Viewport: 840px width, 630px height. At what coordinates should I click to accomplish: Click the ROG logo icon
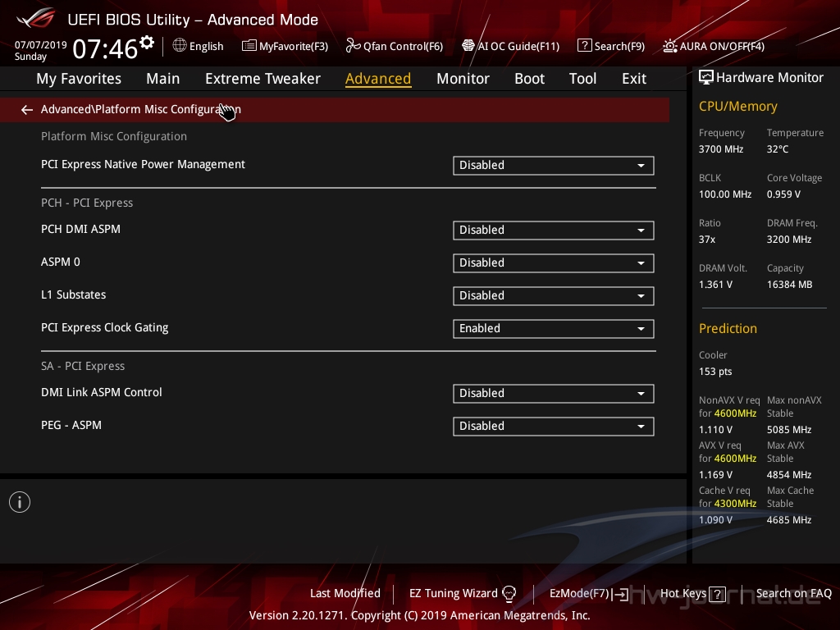coord(36,18)
